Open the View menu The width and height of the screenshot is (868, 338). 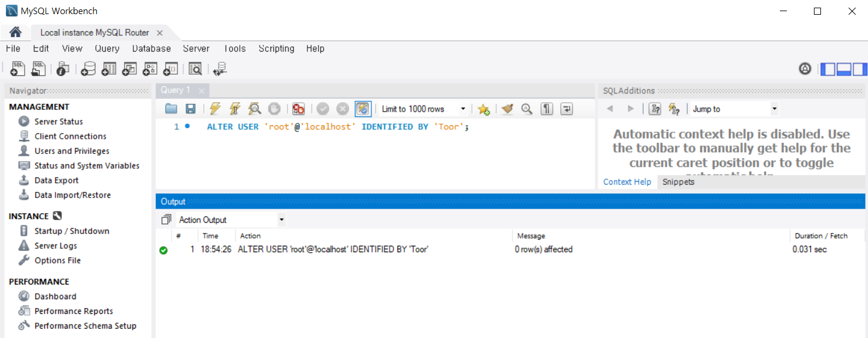click(x=72, y=49)
